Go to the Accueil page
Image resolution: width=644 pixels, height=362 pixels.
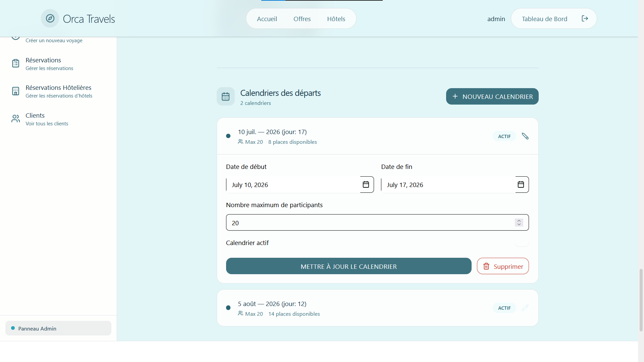tap(267, 19)
